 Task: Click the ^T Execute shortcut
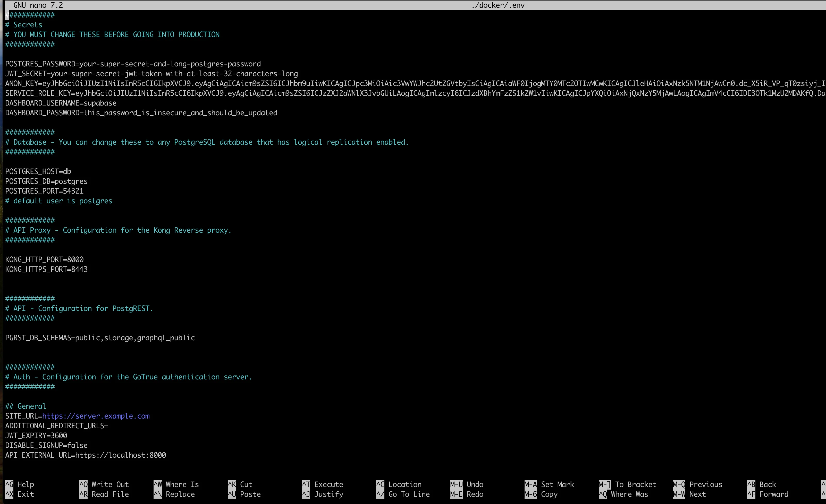click(323, 484)
